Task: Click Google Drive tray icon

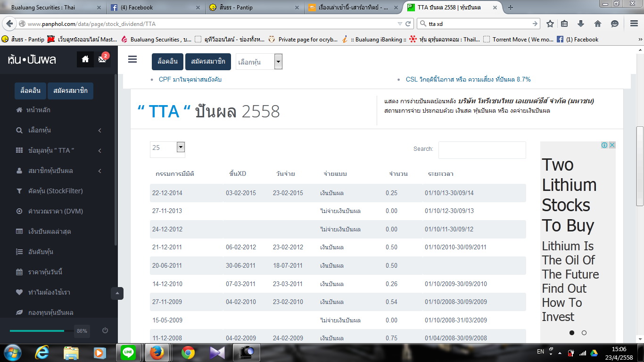Action: [x=594, y=353]
